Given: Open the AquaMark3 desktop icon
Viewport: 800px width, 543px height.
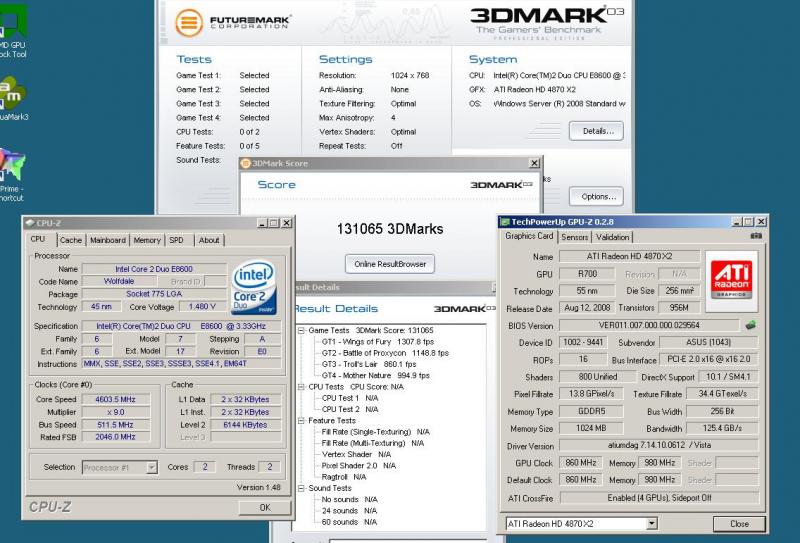Looking at the screenshot, I should (12, 98).
